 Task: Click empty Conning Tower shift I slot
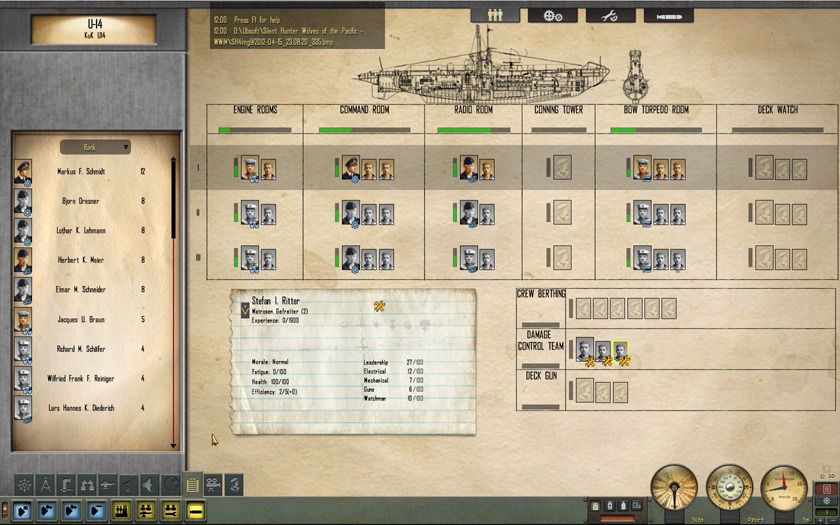tap(562, 168)
